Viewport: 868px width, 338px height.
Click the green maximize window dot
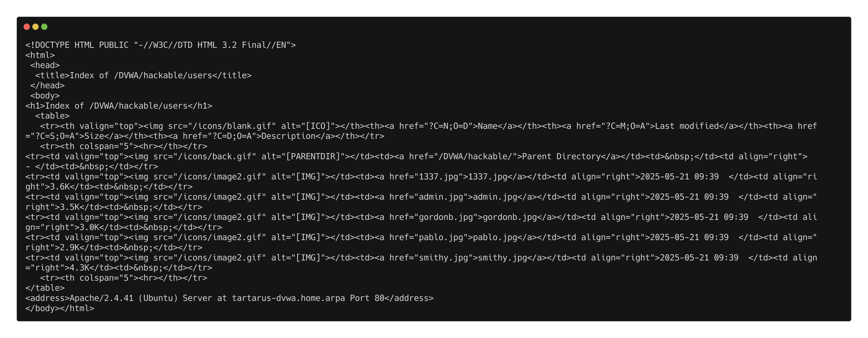pos(44,27)
